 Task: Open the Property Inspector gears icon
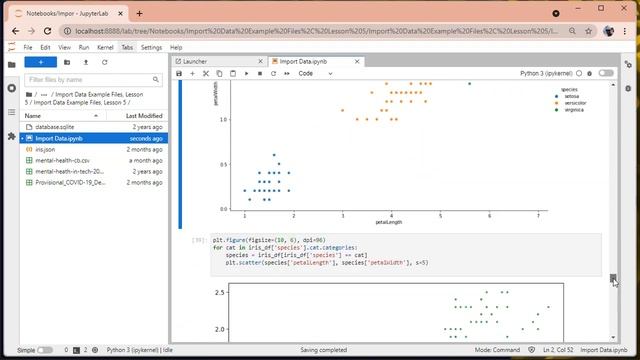point(628,64)
